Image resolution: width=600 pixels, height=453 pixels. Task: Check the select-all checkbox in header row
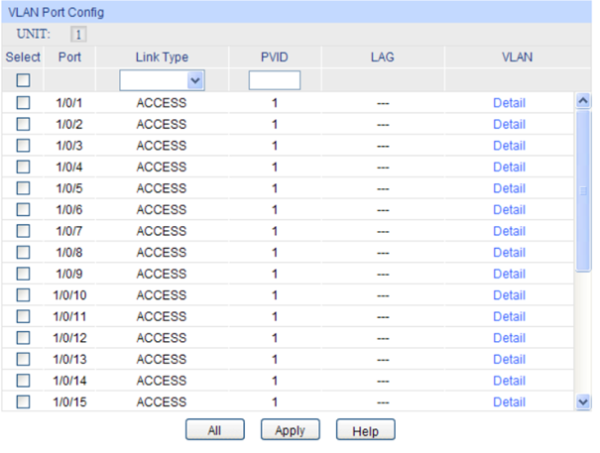pyautogui.click(x=22, y=80)
